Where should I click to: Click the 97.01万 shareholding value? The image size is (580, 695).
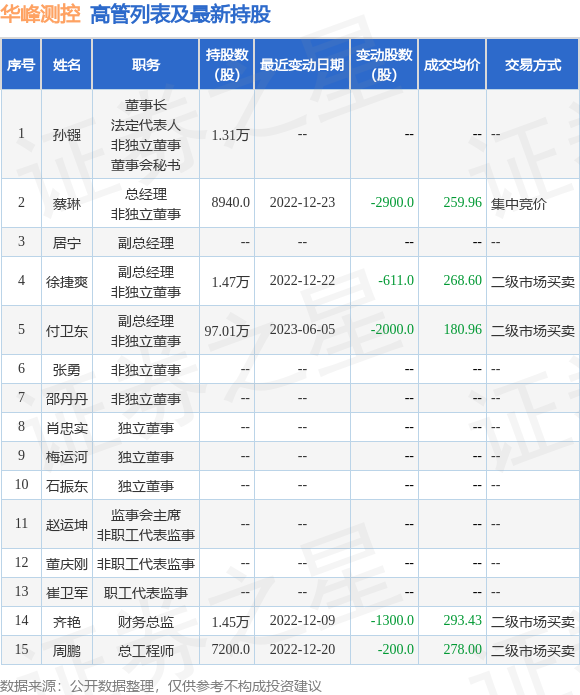[227, 330]
